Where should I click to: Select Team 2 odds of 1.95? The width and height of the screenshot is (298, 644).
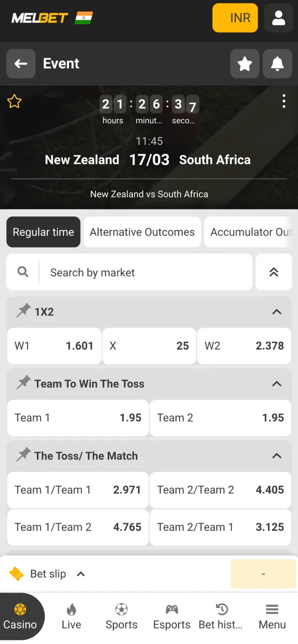[220, 418]
